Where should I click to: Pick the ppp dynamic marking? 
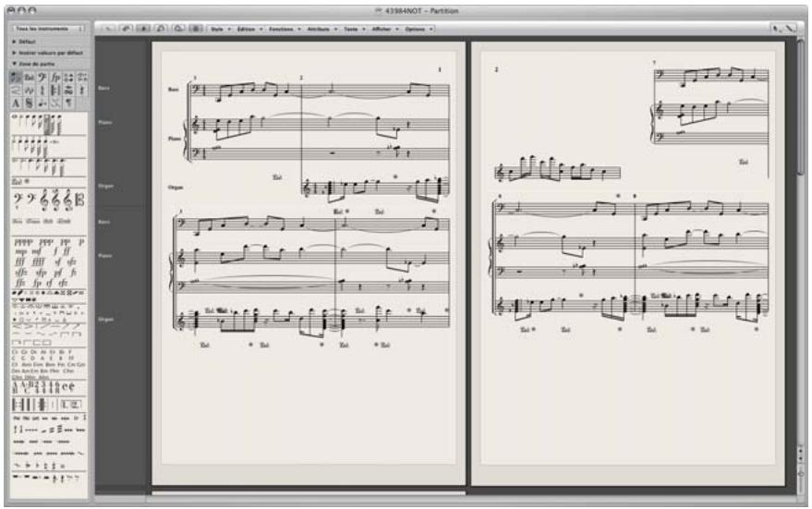point(46,242)
